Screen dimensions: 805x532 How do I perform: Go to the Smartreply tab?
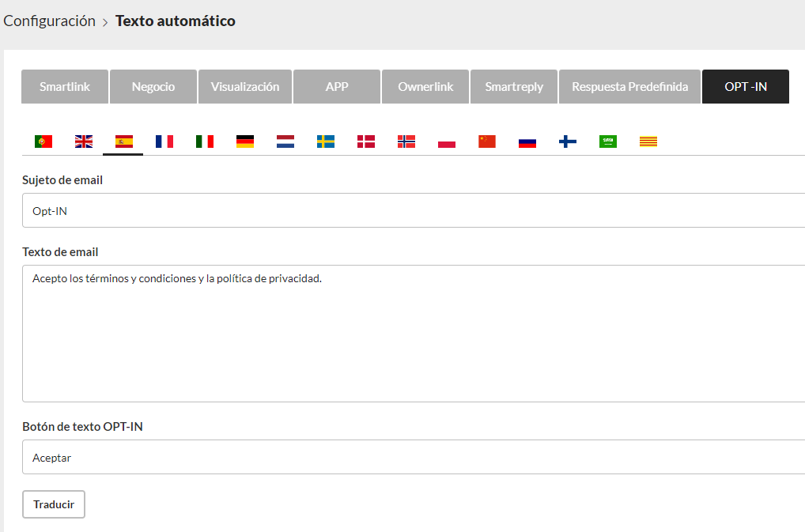[x=514, y=87]
